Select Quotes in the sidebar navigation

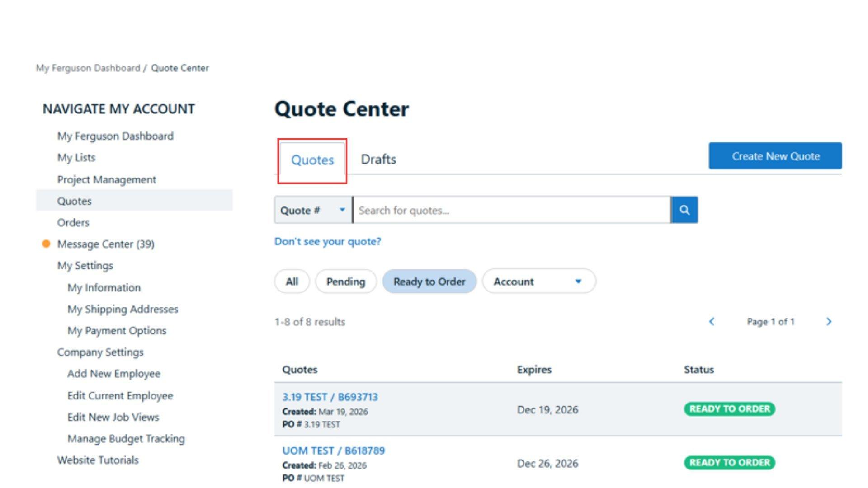tap(134, 201)
